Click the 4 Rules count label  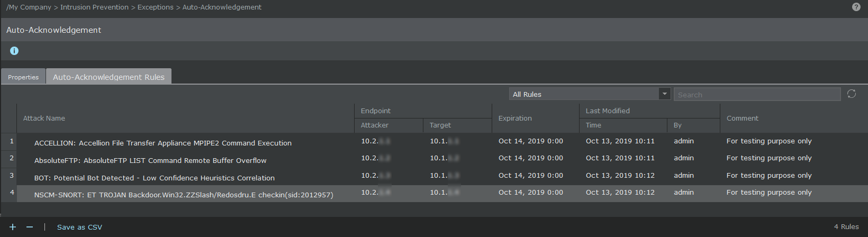pos(846,226)
